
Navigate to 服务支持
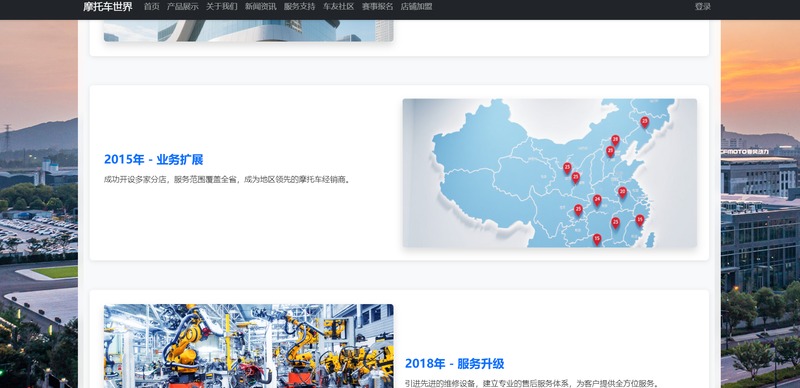[299, 7]
